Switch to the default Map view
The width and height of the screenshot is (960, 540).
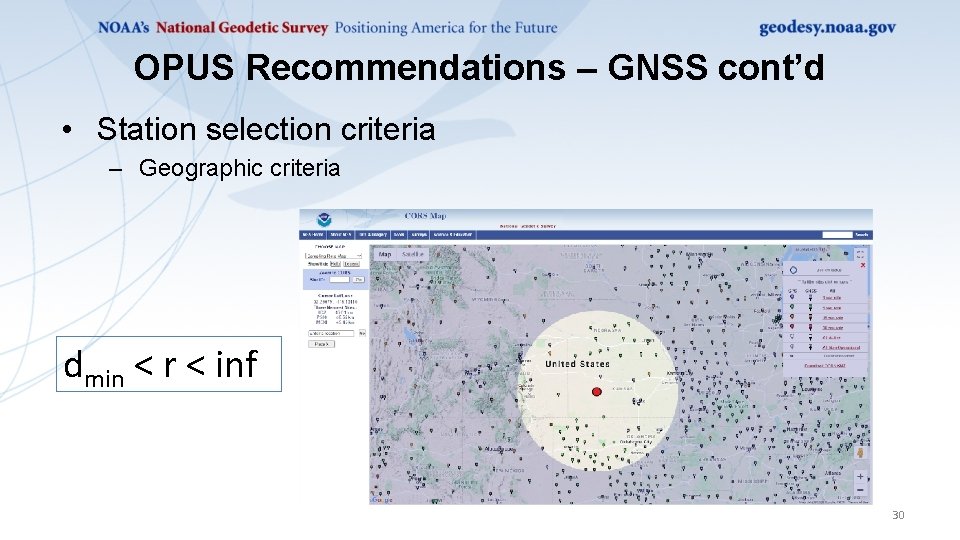click(x=385, y=254)
